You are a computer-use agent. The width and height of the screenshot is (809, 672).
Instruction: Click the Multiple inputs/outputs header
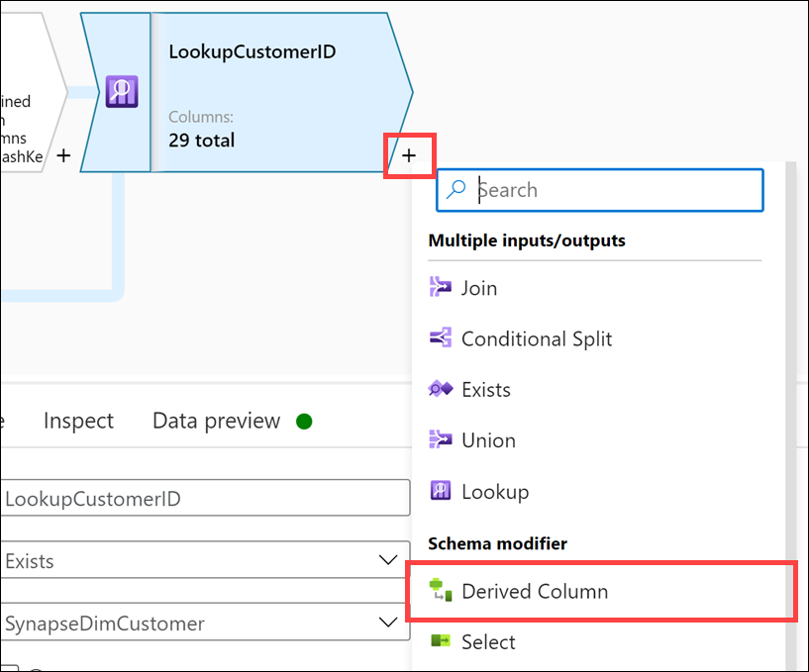pos(527,240)
